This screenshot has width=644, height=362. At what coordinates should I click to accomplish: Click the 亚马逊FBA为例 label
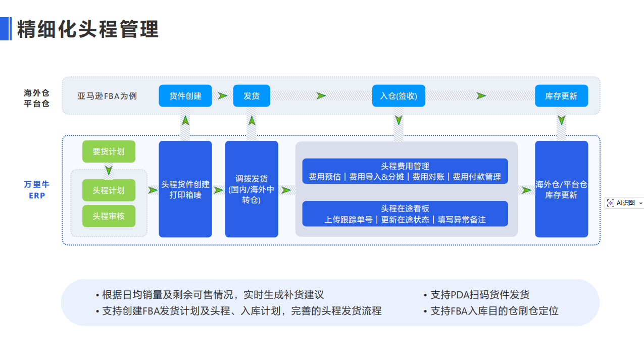point(107,96)
